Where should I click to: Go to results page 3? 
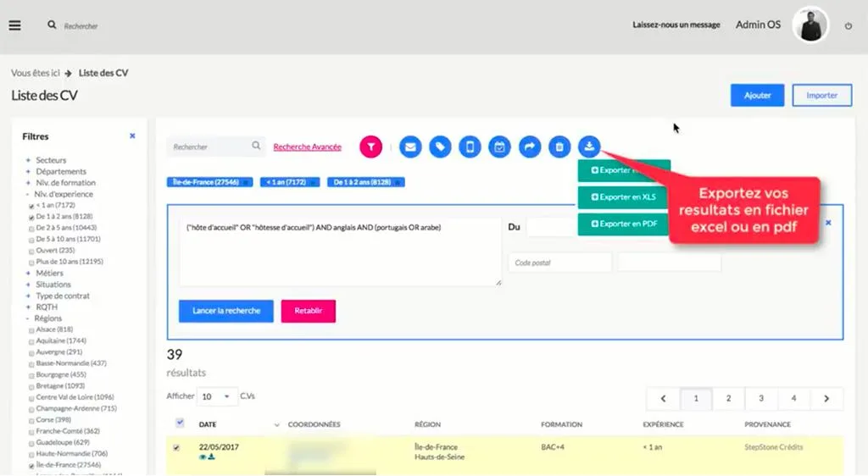(x=761, y=399)
